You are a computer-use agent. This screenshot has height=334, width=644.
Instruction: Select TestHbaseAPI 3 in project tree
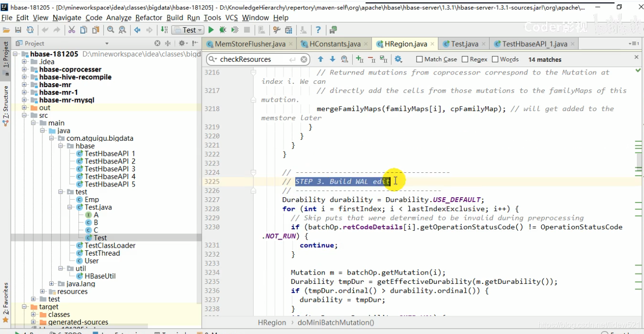110,169
